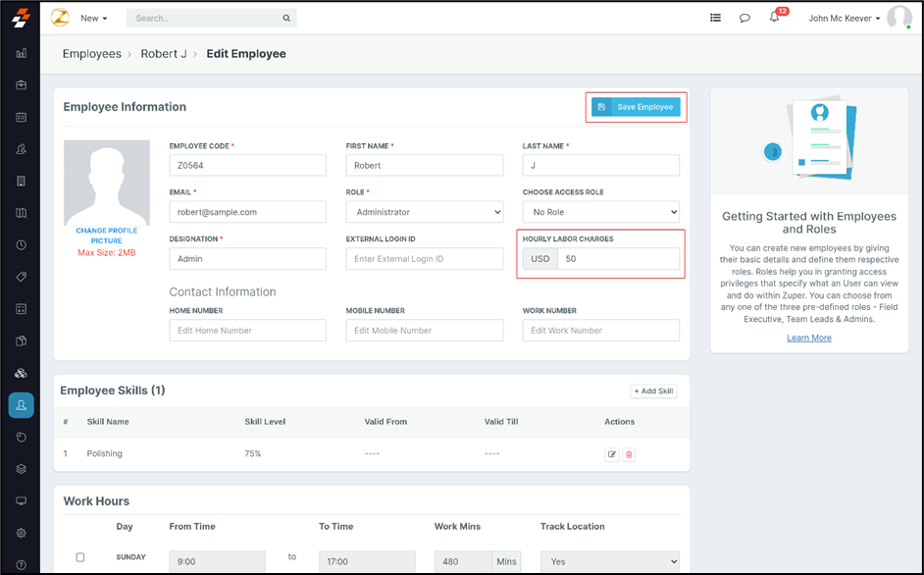The width and height of the screenshot is (924, 575).
Task: Click the edit icon for Polishing skill
Action: coord(612,454)
